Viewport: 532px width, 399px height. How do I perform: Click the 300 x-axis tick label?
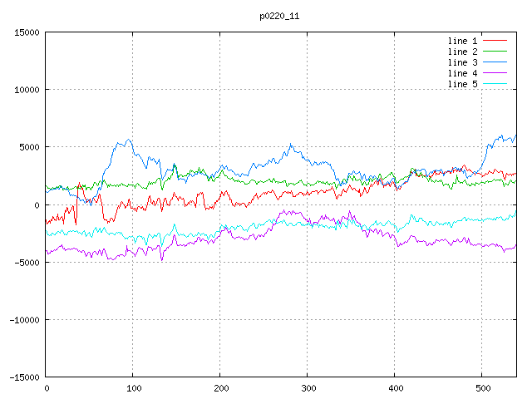point(307,388)
